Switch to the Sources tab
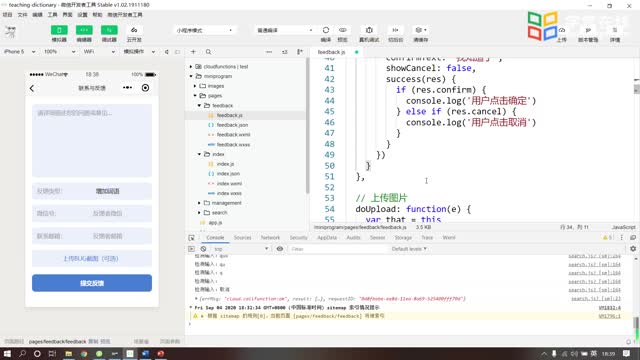 [x=242, y=238]
